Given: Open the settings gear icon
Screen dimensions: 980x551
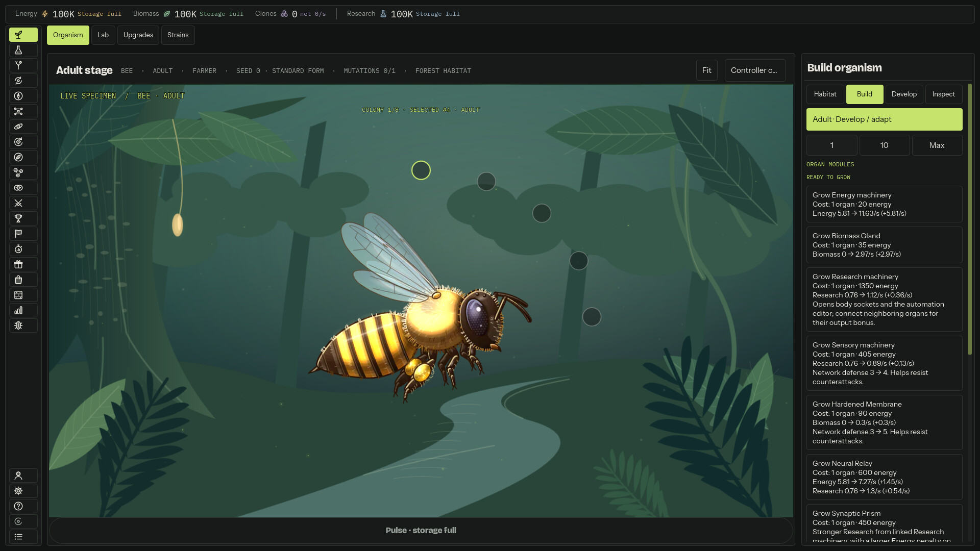Looking at the screenshot, I should click(23, 491).
